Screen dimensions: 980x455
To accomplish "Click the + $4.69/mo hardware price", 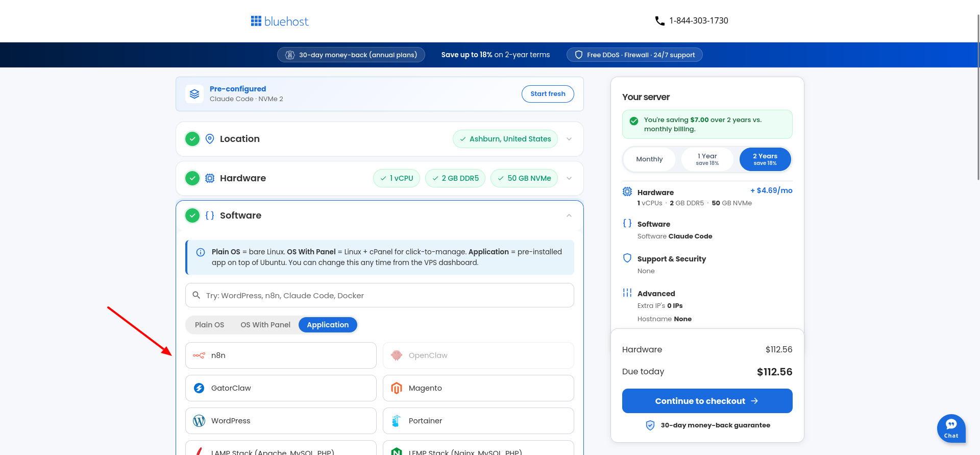I will 771,190.
